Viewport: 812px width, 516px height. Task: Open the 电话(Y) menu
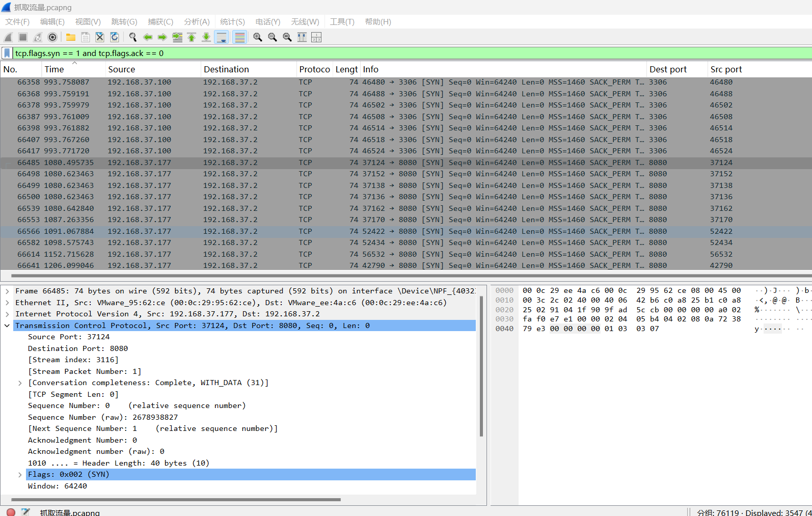[268, 22]
